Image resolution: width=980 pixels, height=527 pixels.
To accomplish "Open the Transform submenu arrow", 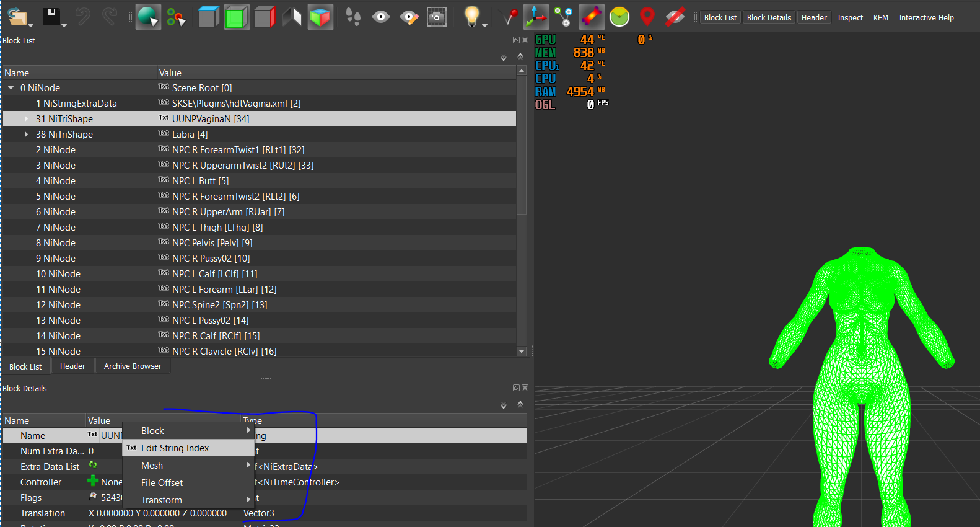I will point(248,499).
